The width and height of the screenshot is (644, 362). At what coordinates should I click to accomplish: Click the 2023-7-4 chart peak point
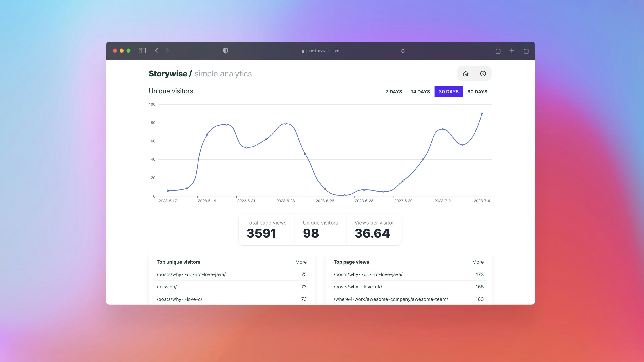click(x=482, y=114)
